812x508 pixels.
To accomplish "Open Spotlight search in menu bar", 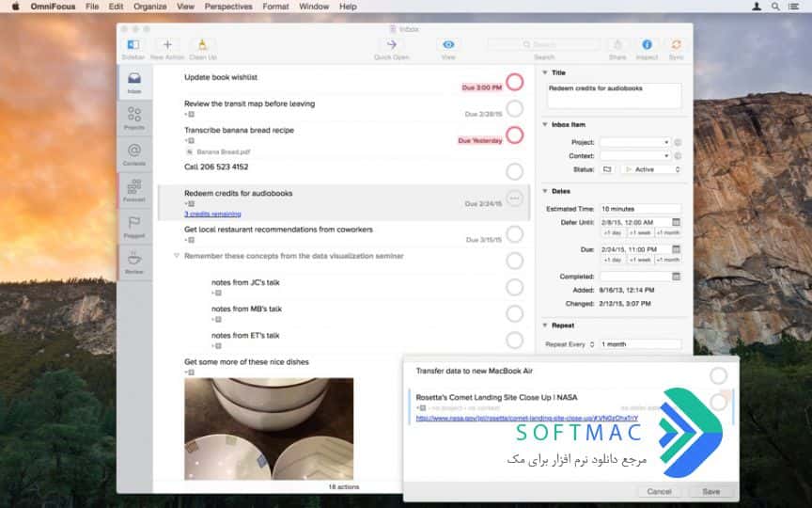I will 775,7.
